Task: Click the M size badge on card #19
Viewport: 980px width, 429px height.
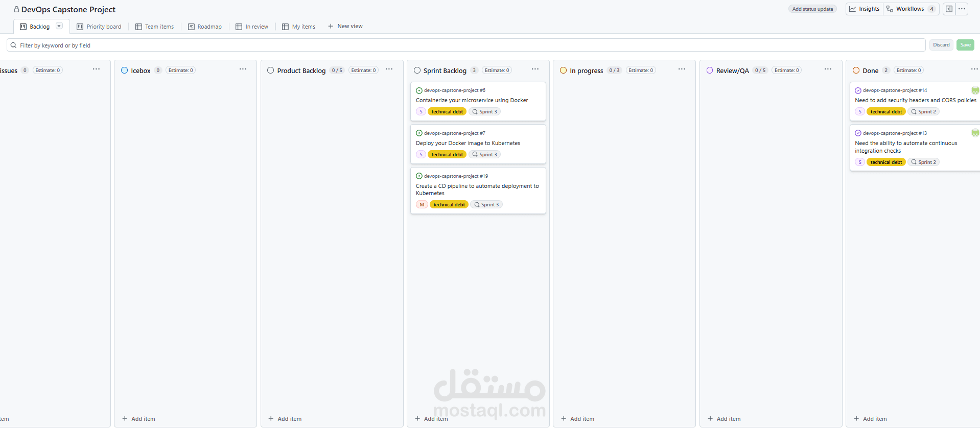Action: 422,205
